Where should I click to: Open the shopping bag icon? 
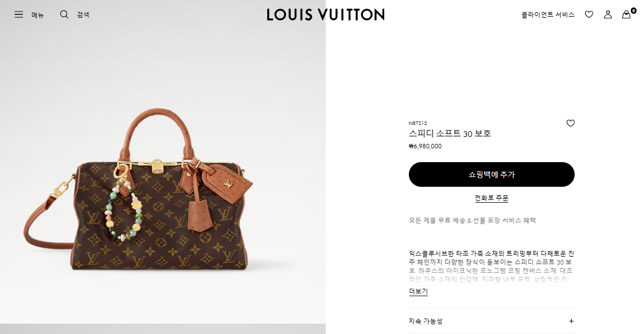pyautogui.click(x=626, y=15)
